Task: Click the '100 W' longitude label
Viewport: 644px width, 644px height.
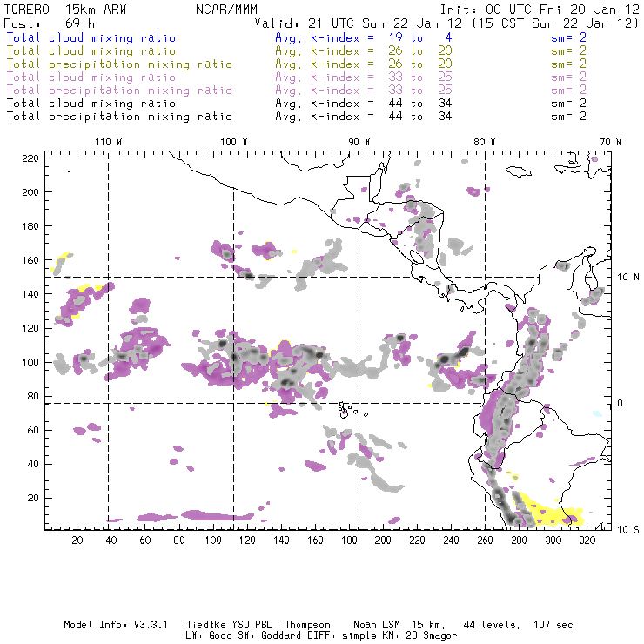Action: point(234,142)
